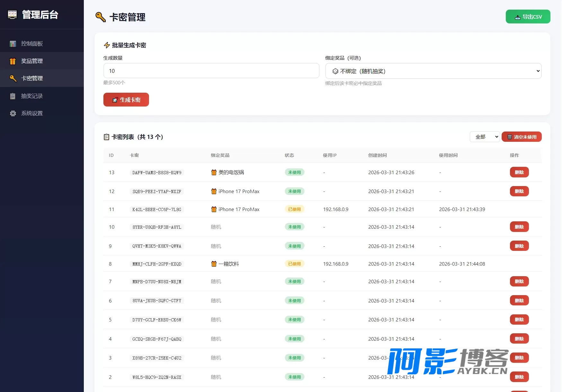
Task: Click the large key icon in page header
Action: (101, 17)
